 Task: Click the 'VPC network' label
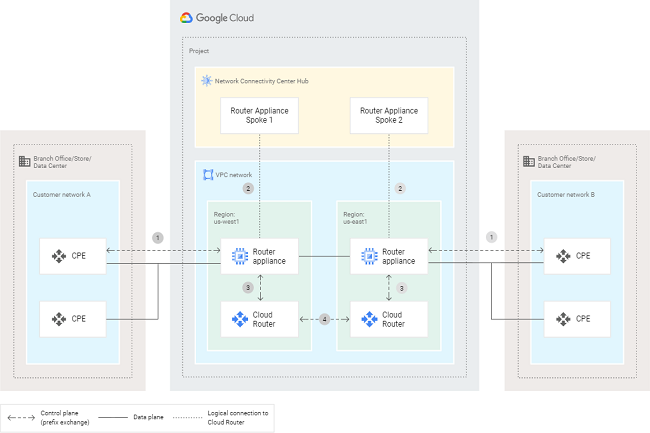click(x=233, y=175)
